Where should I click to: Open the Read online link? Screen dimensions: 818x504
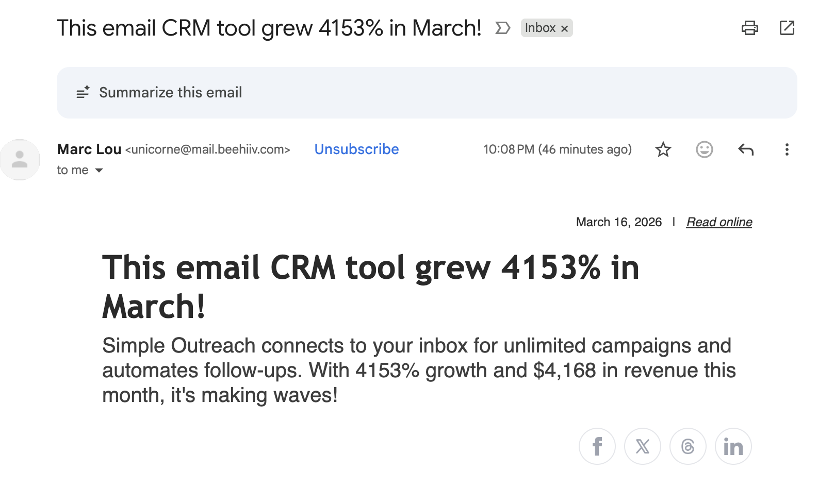(x=718, y=222)
